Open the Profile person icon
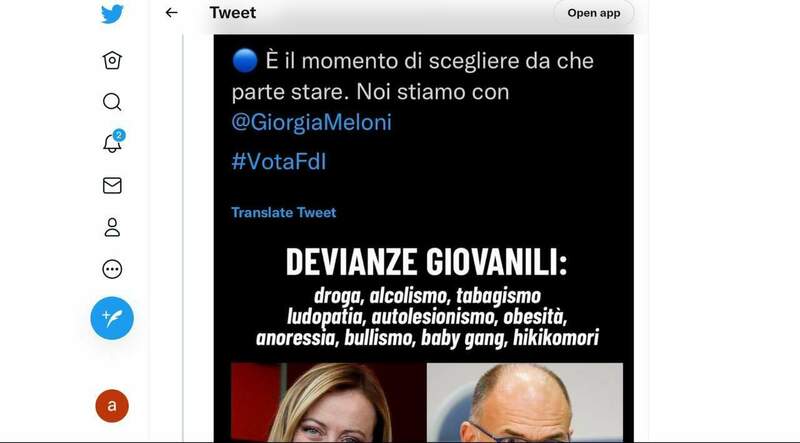 (x=112, y=227)
